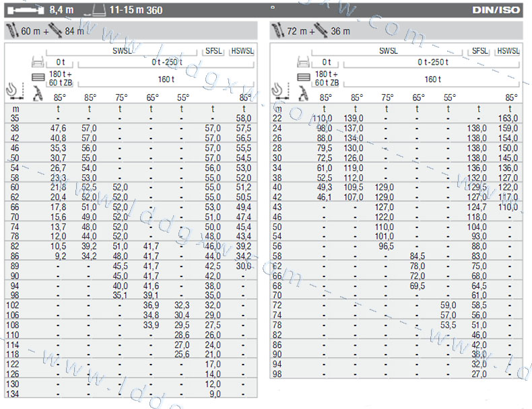Click the suspended ballast icon in left table
The image size is (532, 409).
(x=38, y=62)
